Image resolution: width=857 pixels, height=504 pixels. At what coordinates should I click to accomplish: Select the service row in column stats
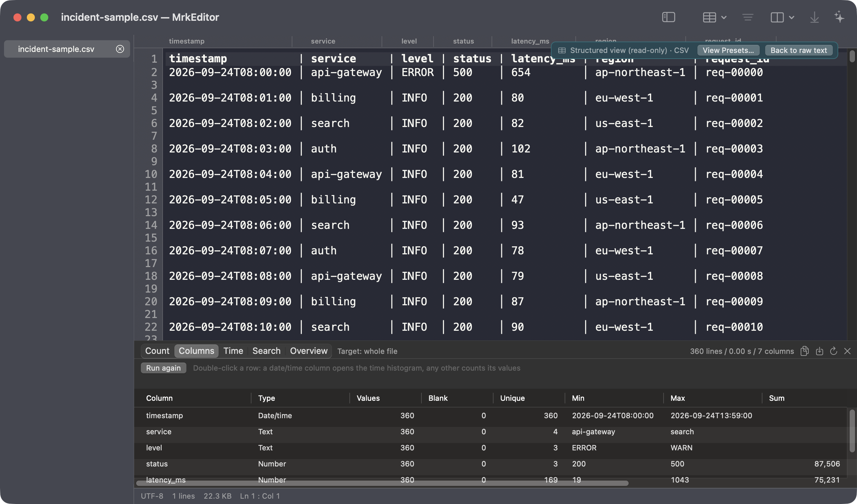[x=490, y=432]
